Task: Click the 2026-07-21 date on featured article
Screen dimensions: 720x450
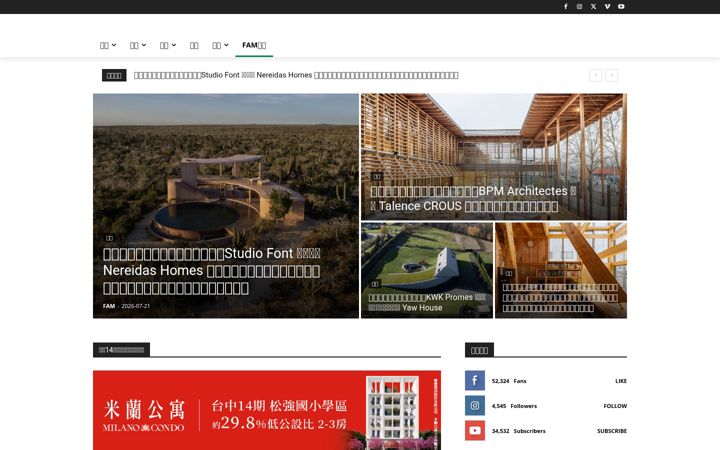Action: click(135, 306)
